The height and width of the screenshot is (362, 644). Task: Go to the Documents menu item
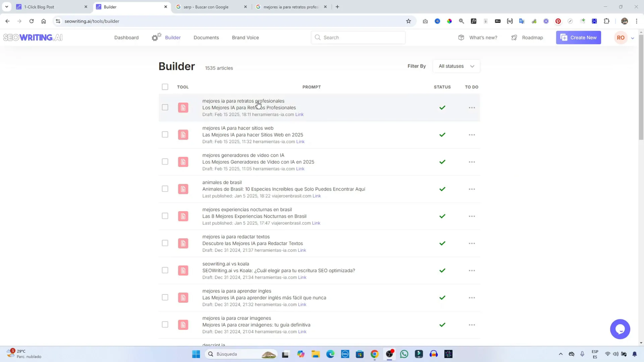tap(206, 37)
